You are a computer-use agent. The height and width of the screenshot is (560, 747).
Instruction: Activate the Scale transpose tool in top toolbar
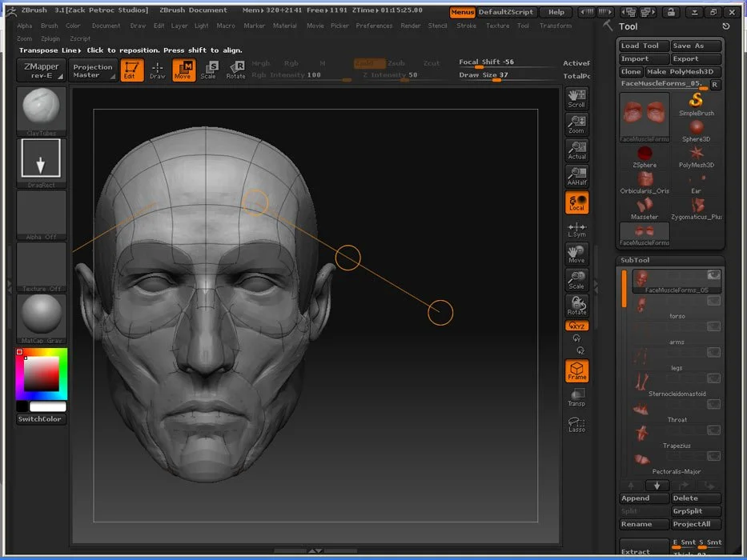(x=209, y=70)
